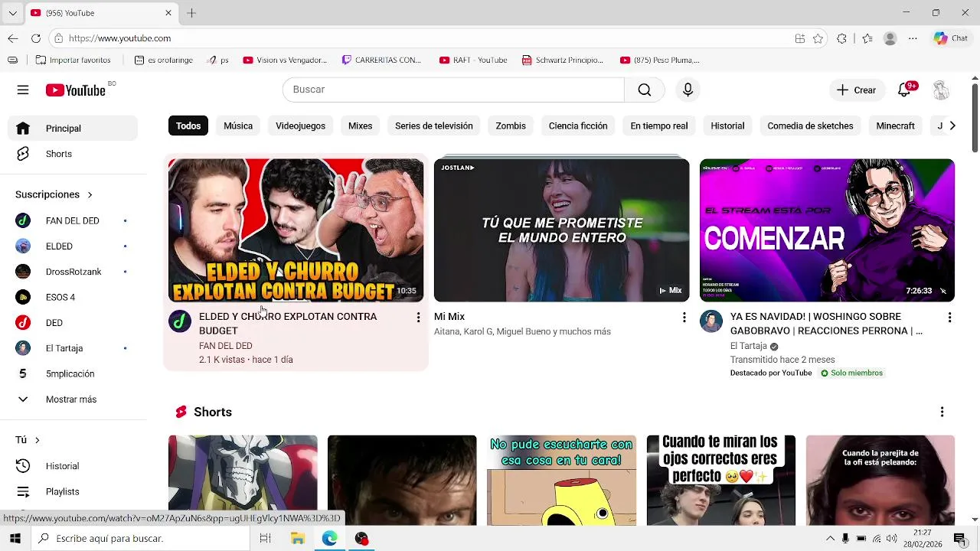980x551 pixels.
Task: Open a new browser tab
Action: tap(191, 13)
